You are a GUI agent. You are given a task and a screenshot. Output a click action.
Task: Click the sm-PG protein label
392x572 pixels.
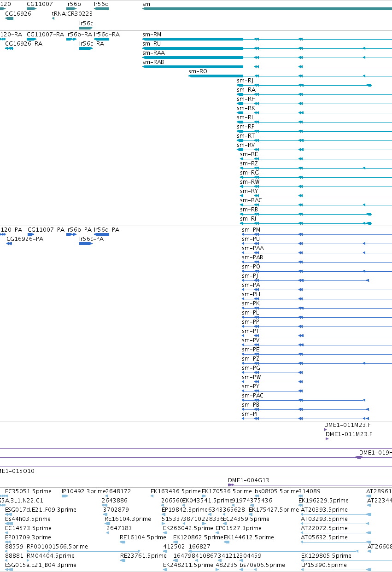click(x=251, y=368)
